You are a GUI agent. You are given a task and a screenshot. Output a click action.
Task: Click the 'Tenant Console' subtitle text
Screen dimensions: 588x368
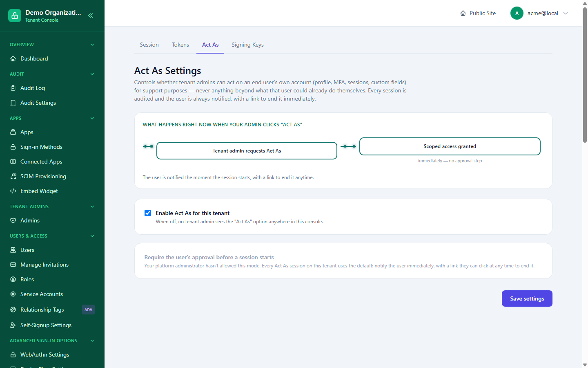coord(42,20)
